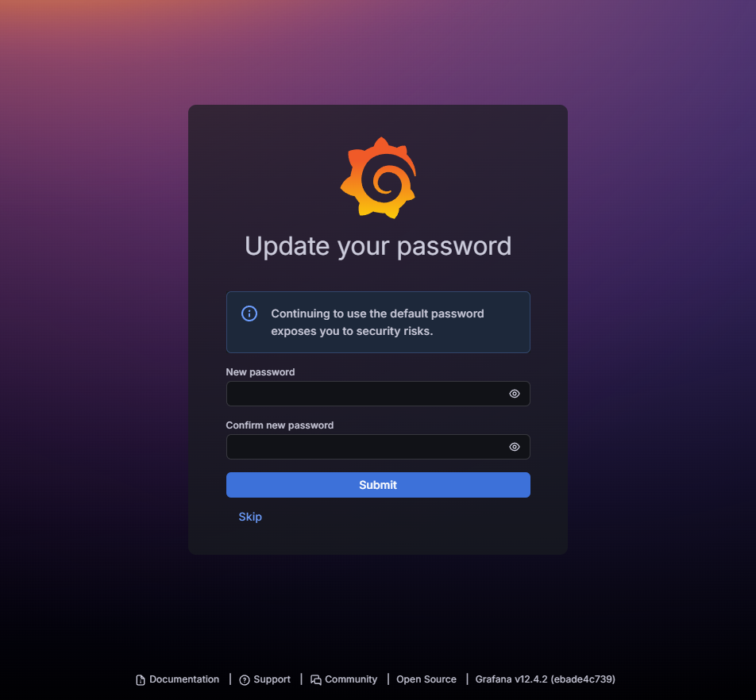The image size is (756, 700).
Task: Click the default password security warning text
Action: point(377,322)
